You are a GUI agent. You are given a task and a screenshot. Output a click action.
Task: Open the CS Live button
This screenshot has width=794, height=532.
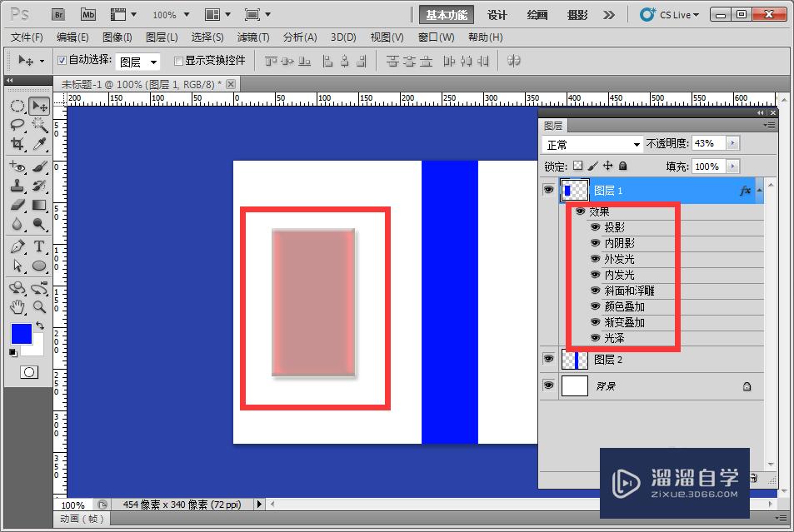coord(669,15)
